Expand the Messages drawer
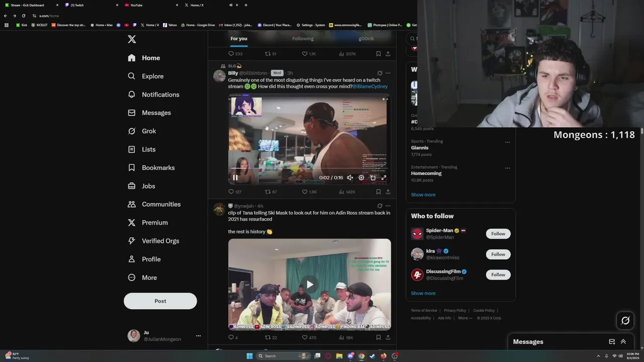Image resolution: width=644 pixels, height=362 pixels. point(623,342)
